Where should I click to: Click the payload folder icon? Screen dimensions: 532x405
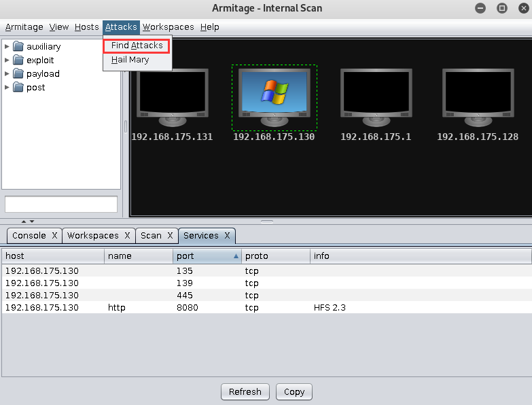point(18,73)
